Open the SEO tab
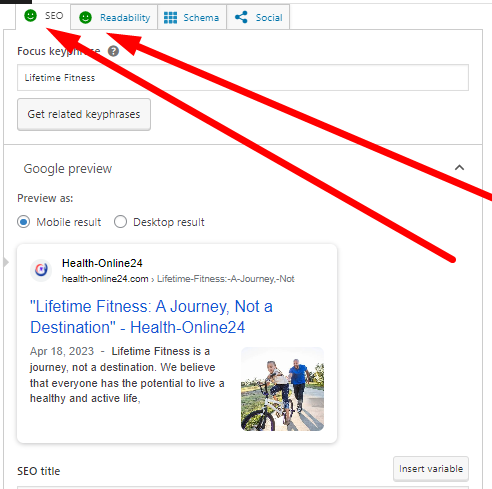 (43, 16)
